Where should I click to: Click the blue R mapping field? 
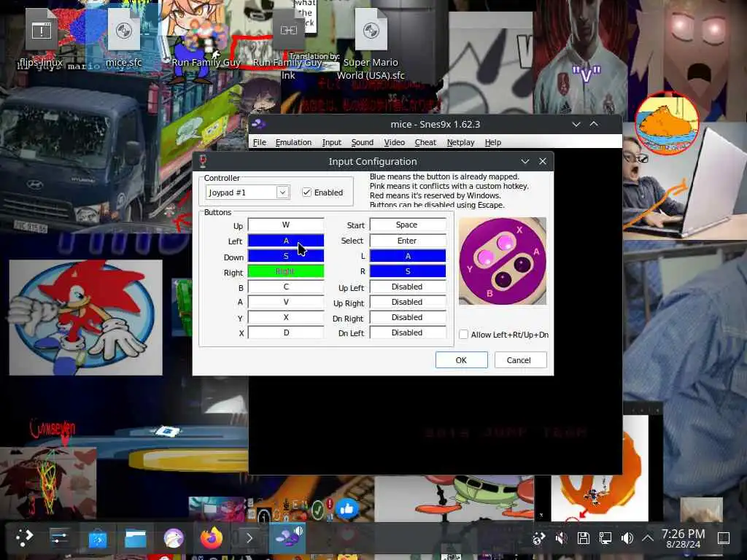(x=408, y=271)
